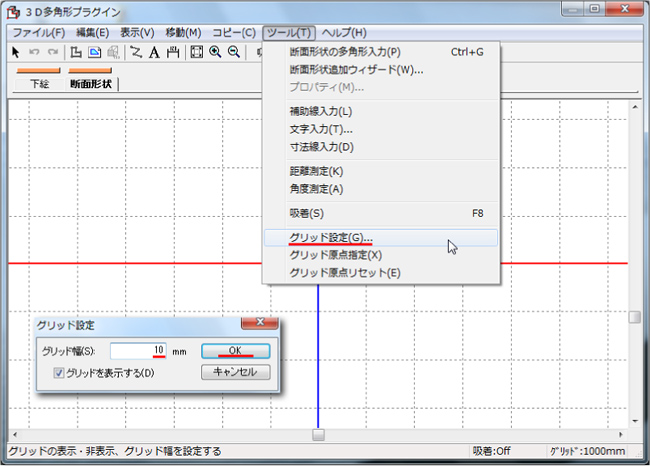The image size is (650, 466).
Task: Click the fit-to-window view icon
Action: coord(197,52)
